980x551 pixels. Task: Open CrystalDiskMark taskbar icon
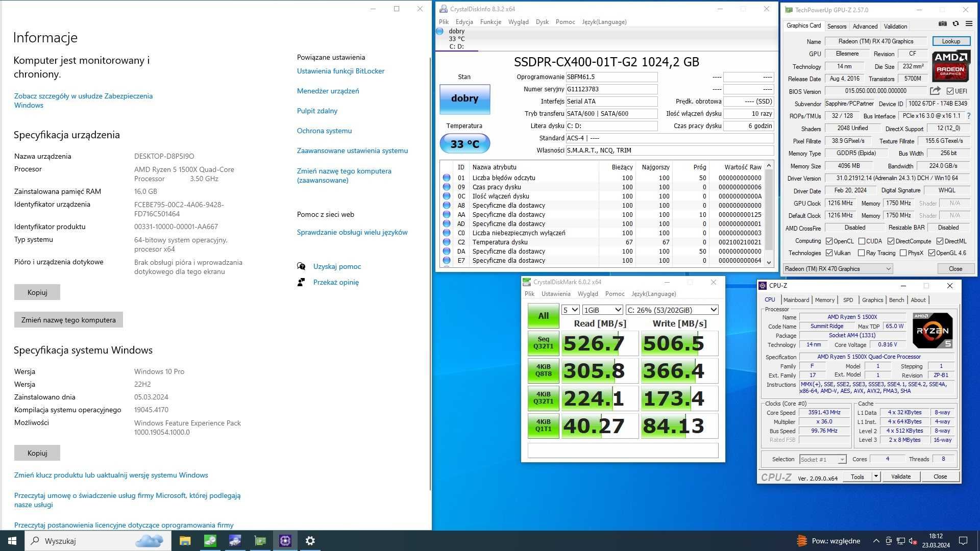click(210, 541)
